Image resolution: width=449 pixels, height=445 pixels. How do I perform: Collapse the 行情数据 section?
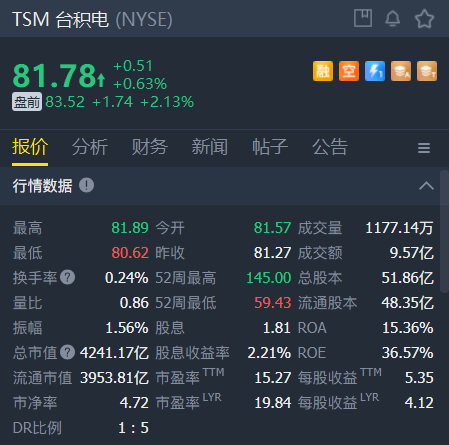click(x=426, y=186)
